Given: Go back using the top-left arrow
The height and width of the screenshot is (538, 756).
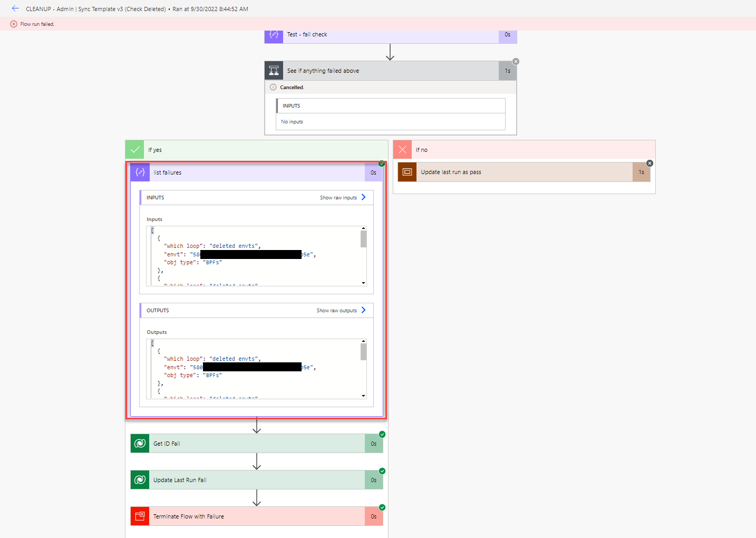Looking at the screenshot, I should pos(15,8).
